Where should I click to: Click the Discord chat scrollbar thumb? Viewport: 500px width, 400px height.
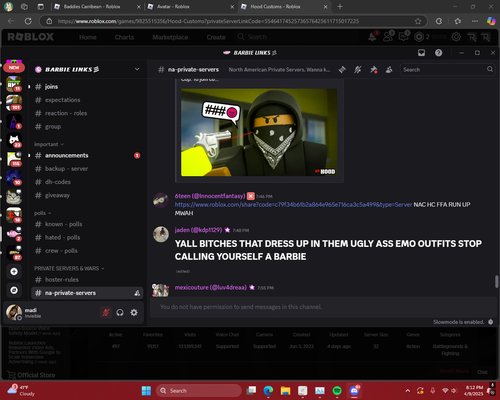[x=497, y=281]
